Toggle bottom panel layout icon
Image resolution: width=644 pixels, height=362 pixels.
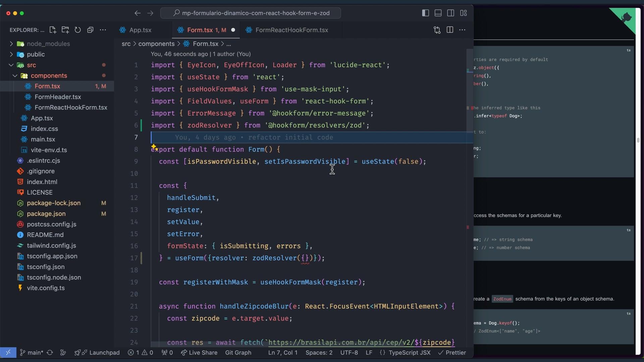point(438,13)
